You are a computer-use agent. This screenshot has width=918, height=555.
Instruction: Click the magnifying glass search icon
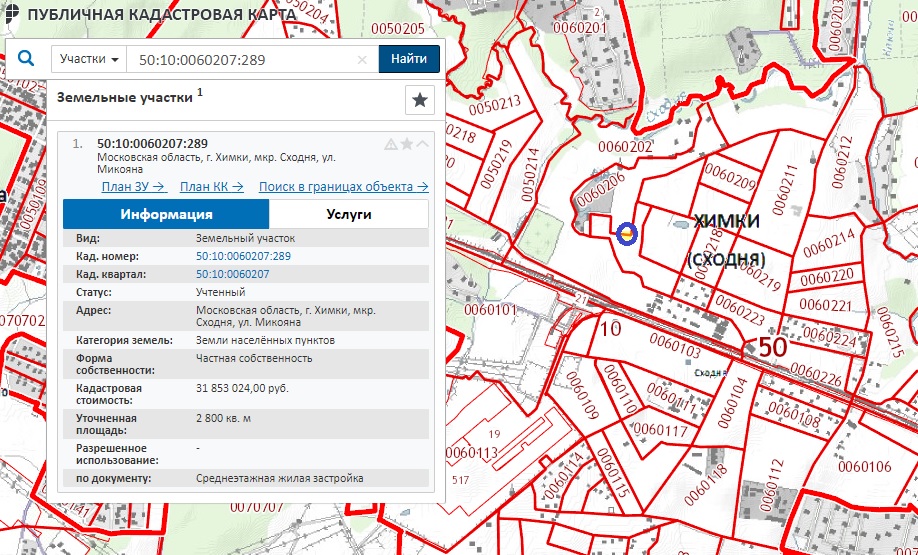[26, 59]
